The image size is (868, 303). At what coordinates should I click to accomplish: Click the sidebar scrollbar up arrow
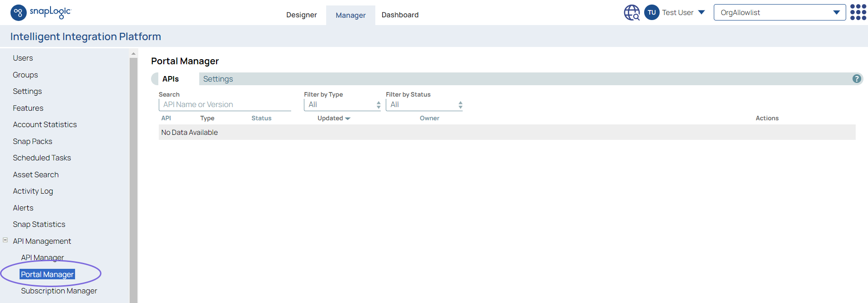click(133, 54)
